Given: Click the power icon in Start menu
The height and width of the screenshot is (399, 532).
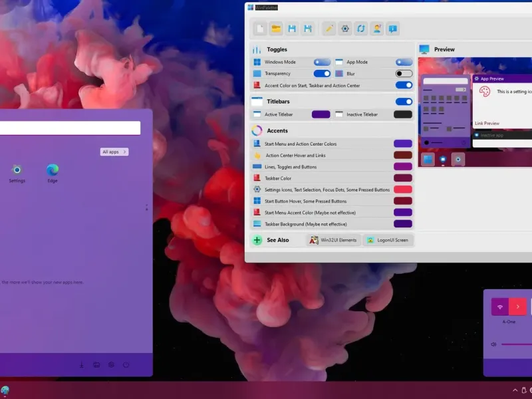Looking at the screenshot, I should point(126,364).
